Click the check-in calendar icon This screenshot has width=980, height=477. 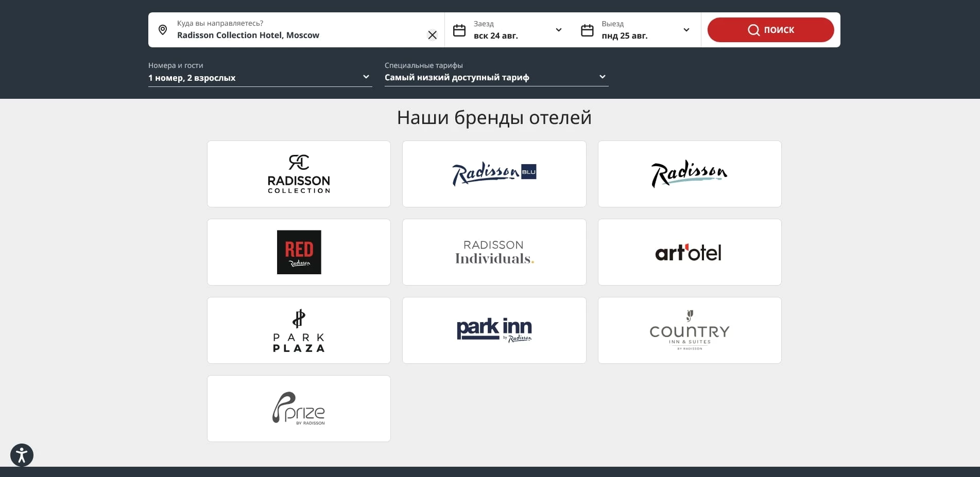459,30
